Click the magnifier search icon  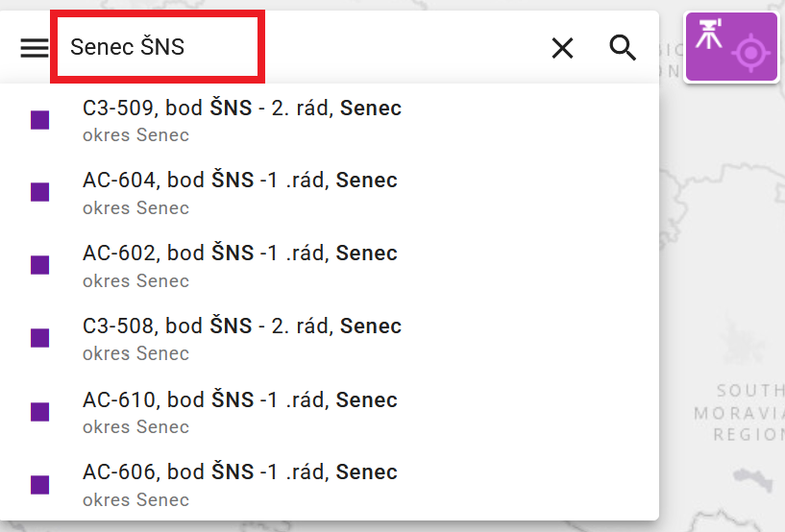tap(624, 47)
